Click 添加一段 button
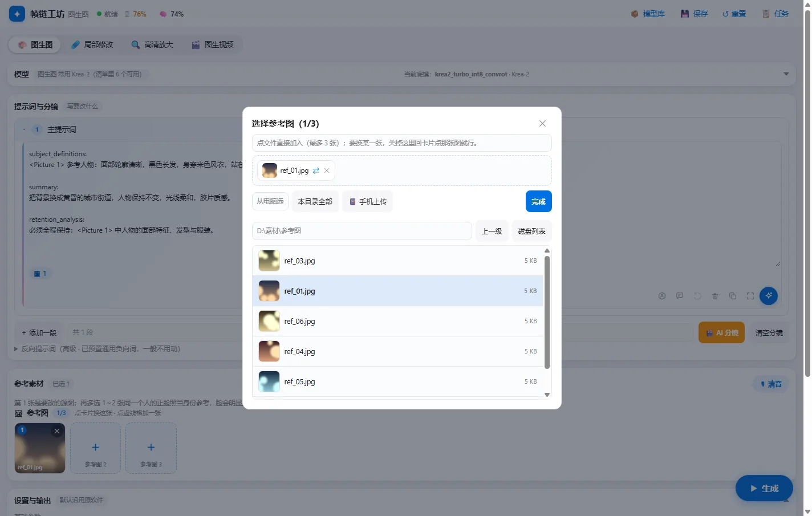This screenshot has height=516, width=812. [x=39, y=332]
